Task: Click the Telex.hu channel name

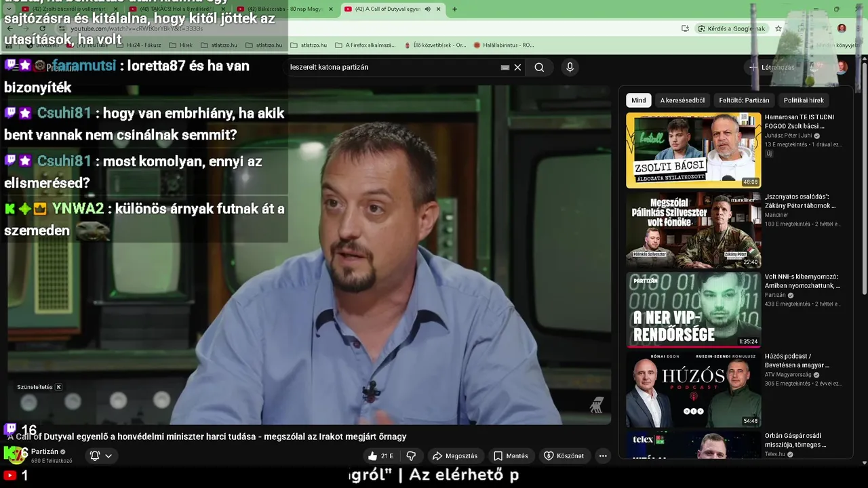Action: click(775, 454)
